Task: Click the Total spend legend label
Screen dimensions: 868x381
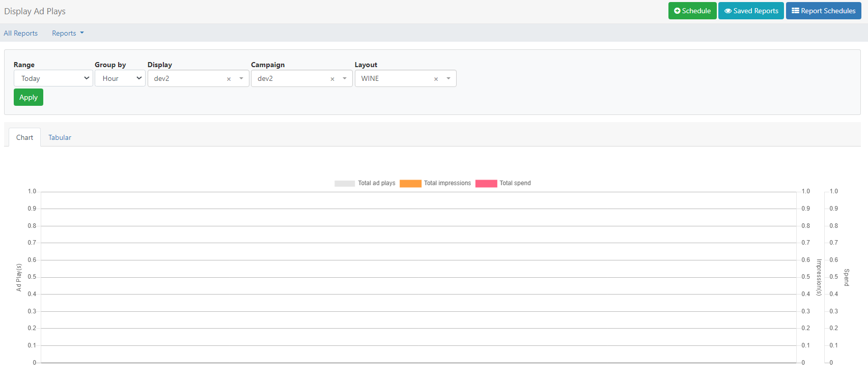Action: point(515,183)
